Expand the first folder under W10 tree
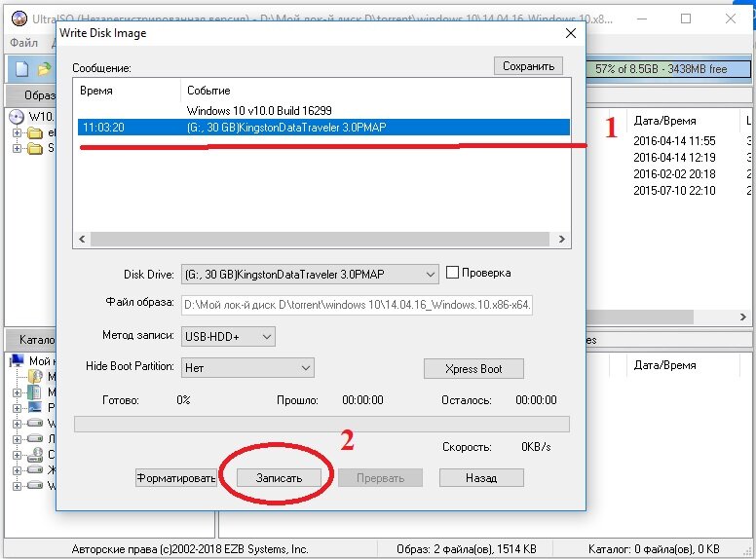This screenshot has width=756, height=559. click(x=17, y=133)
